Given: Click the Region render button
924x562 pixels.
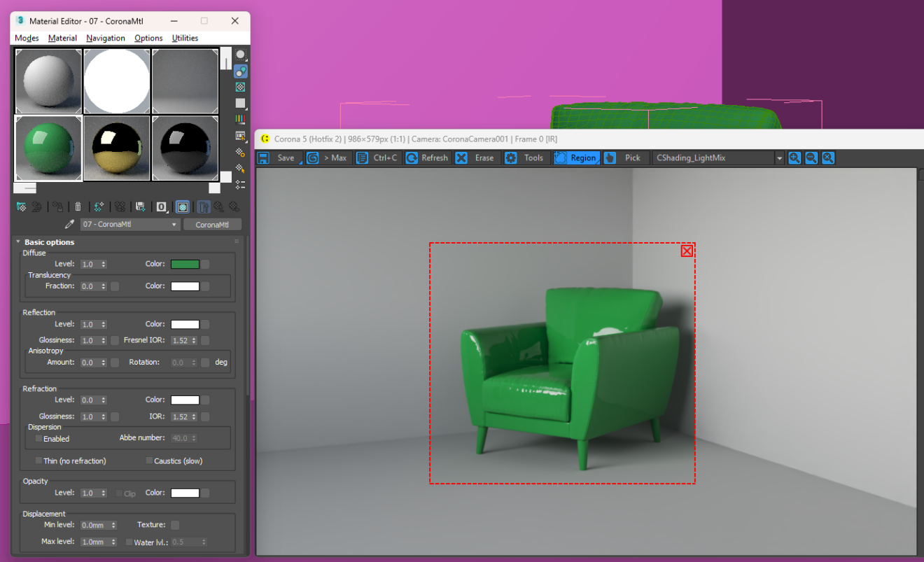Looking at the screenshot, I should coord(576,158).
